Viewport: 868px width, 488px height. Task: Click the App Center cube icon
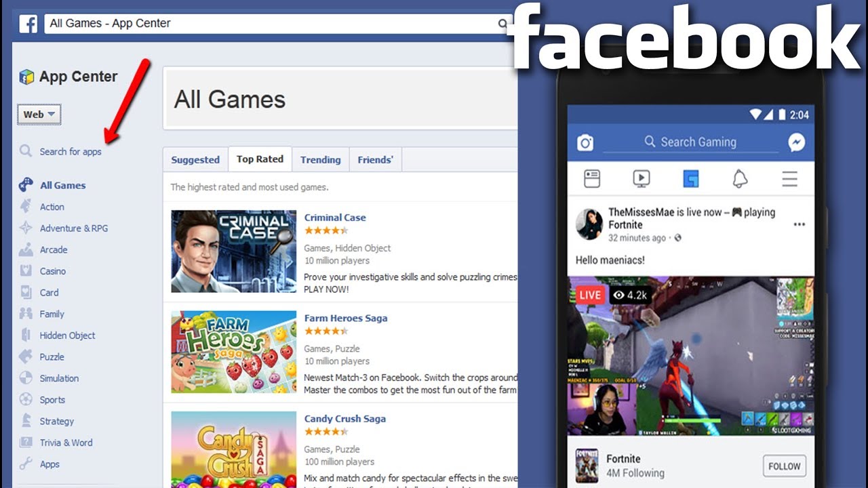(x=26, y=77)
